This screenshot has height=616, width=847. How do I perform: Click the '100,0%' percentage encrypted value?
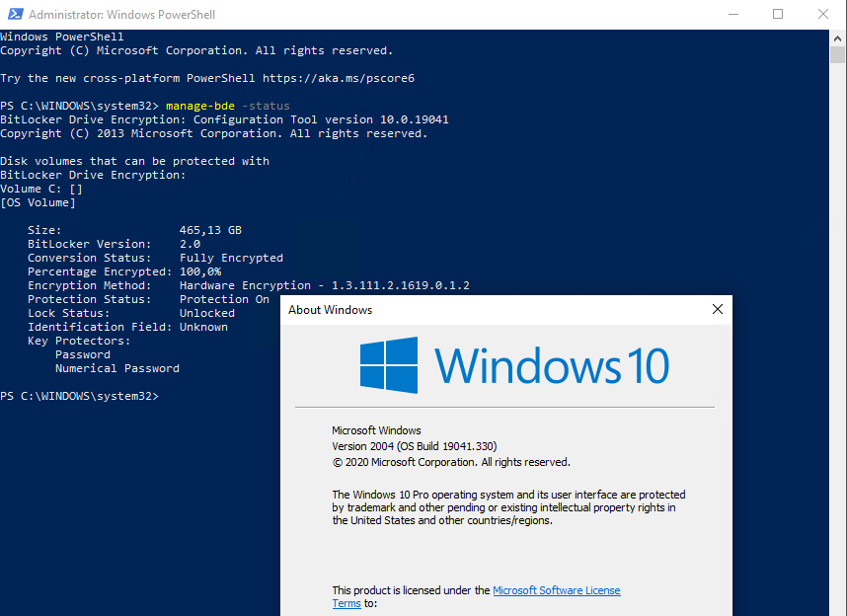tap(200, 271)
